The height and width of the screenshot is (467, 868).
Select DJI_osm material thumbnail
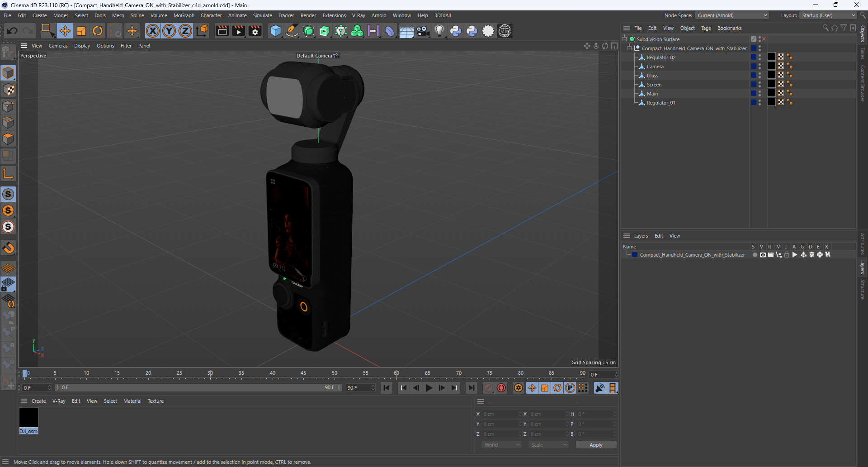click(x=28, y=418)
